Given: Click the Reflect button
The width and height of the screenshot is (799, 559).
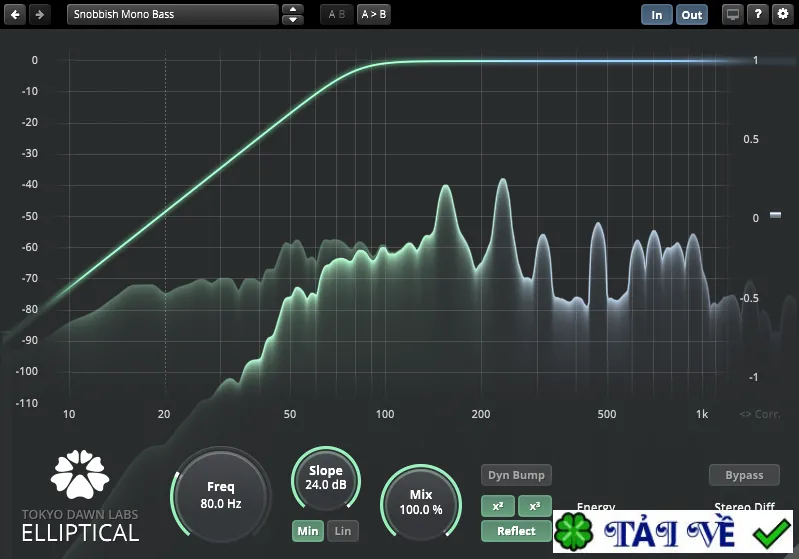Looking at the screenshot, I should [516, 531].
